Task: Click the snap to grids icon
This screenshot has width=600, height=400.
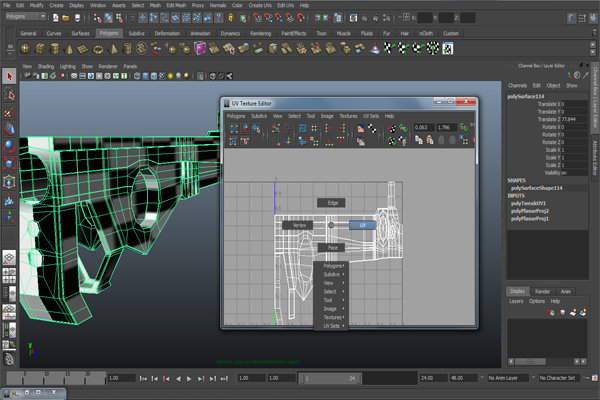Action: tap(258, 17)
